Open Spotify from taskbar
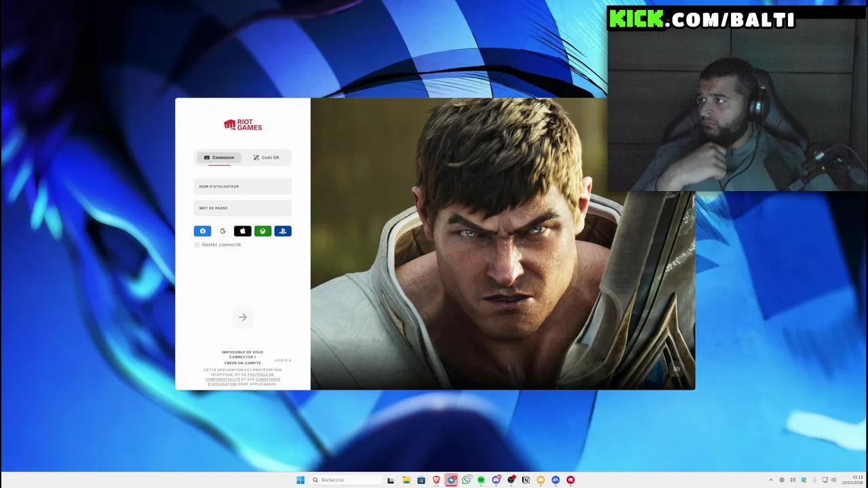Viewport: 868px width, 488px height. (x=481, y=480)
